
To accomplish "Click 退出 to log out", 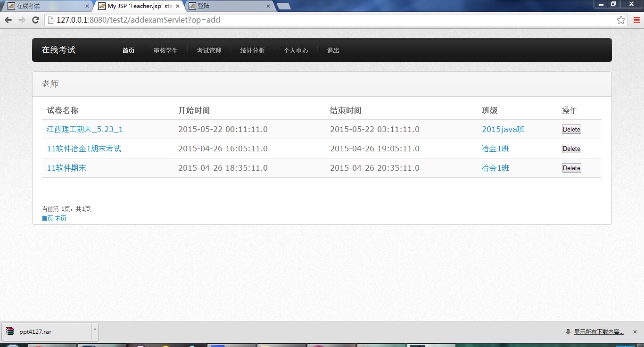I will coord(333,50).
